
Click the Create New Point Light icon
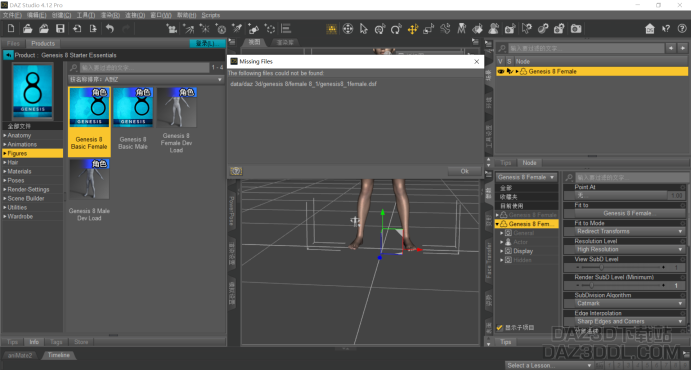(x=204, y=29)
